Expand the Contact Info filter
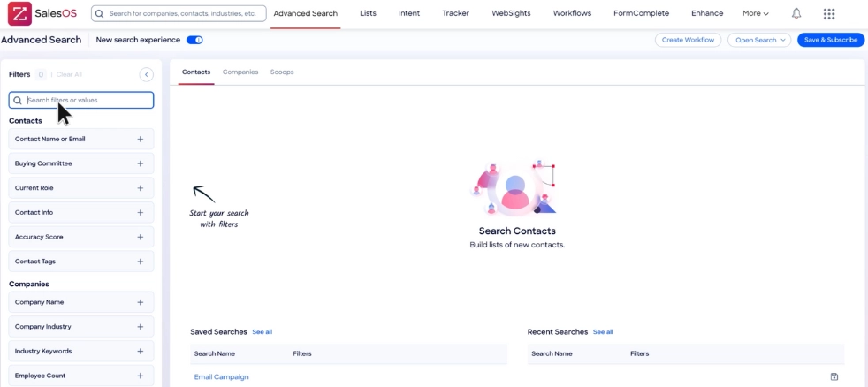 point(80,212)
